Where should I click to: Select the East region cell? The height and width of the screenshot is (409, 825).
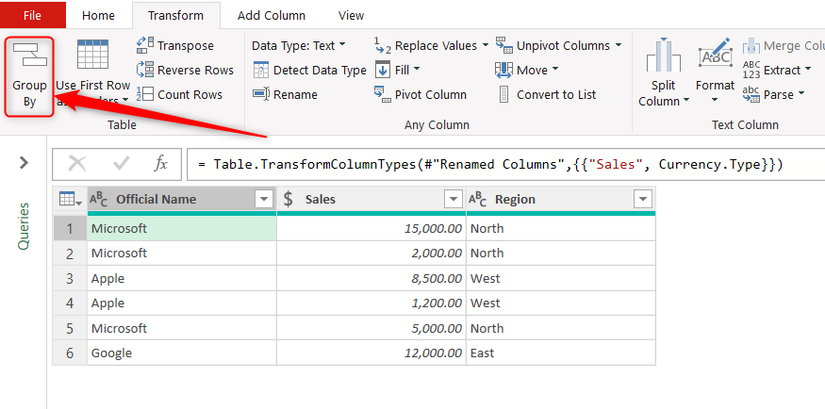click(x=561, y=353)
